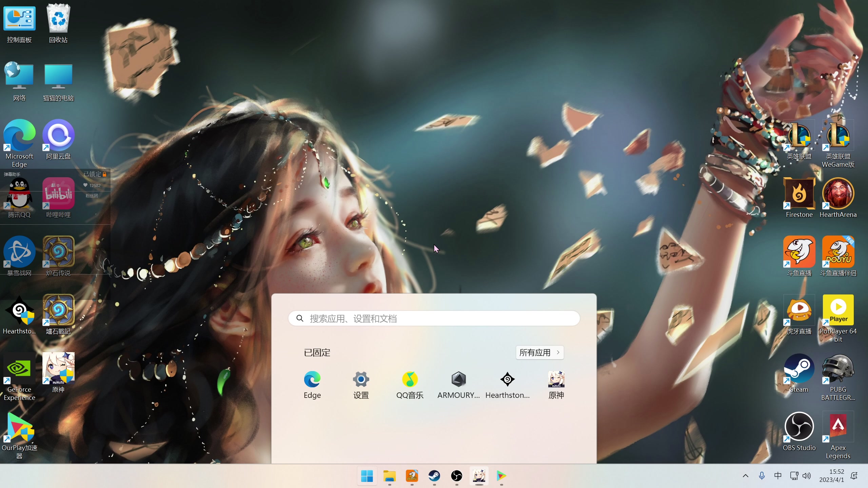The height and width of the screenshot is (488, 868).
Task: Launch pinned Edge in Start menu
Action: point(312,385)
